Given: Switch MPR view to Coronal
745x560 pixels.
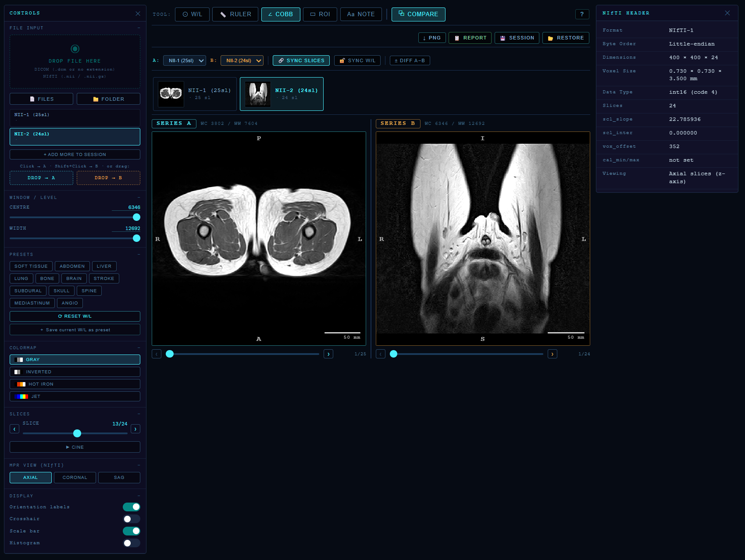Looking at the screenshot, I should coord(75,478).
